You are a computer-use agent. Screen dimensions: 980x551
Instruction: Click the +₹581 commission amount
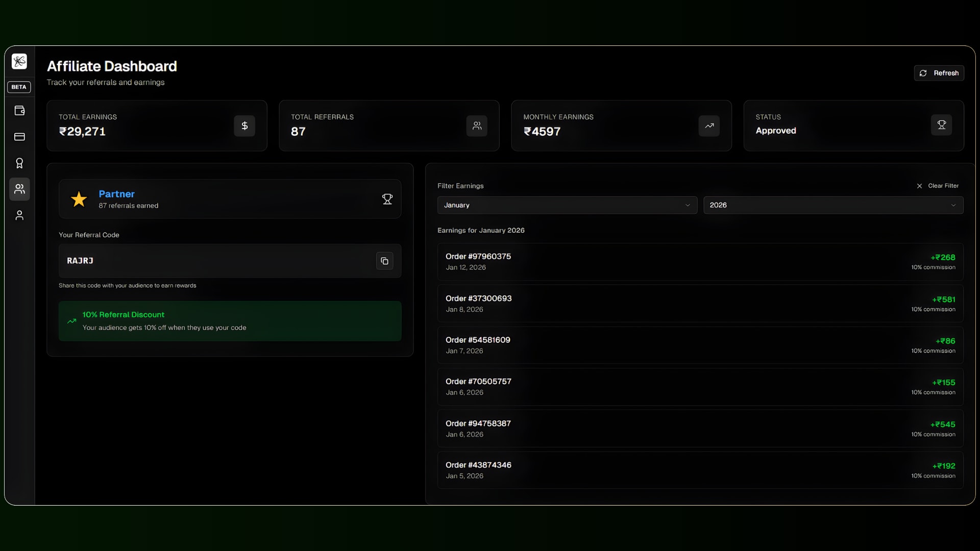(x=944, y=299)
